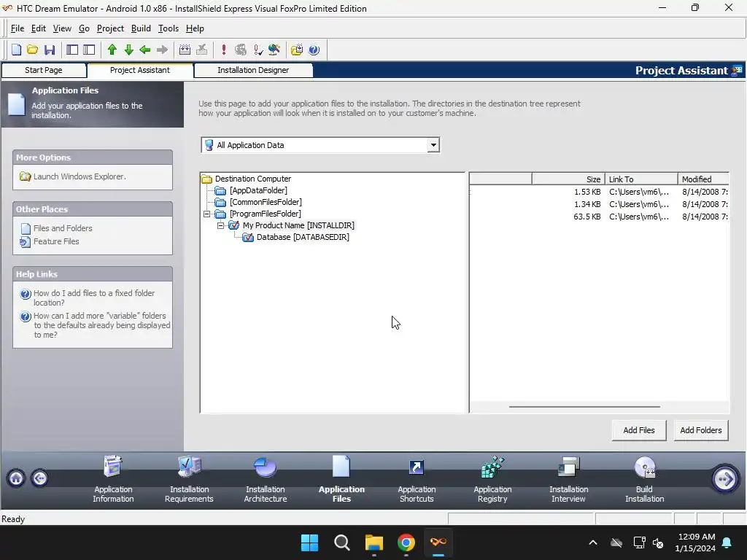Image resolution: width=747 pixels, height=560 pixels.
Task: Open a project with the folder icon
Action: coord(32,50)
